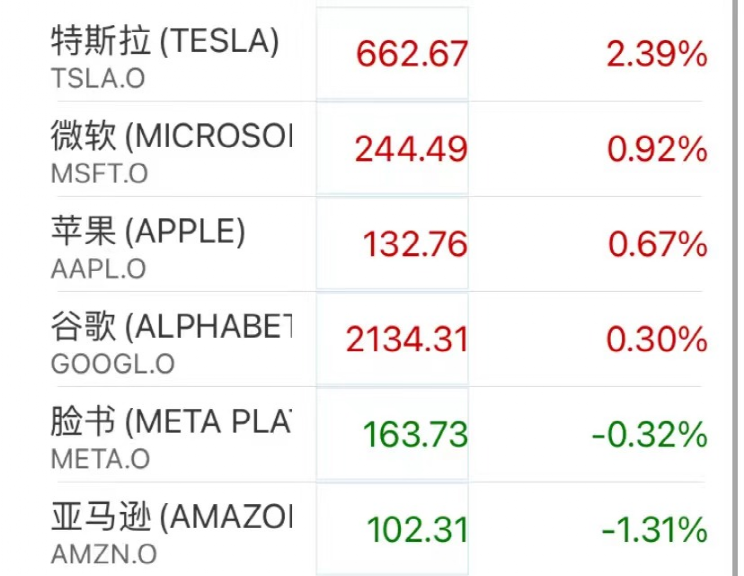
Task: Click the 0.92% change for Microsoft
Action: pos(656,149)
